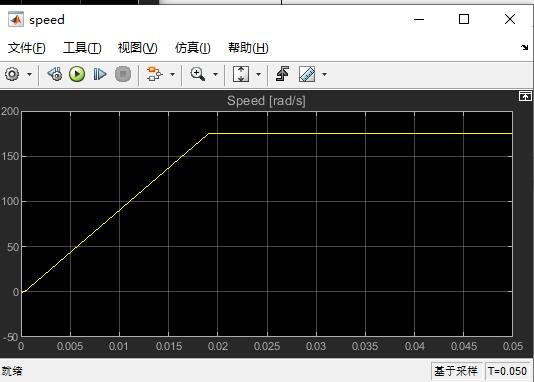Click the stop simulation button
Screen dimensions: 534x382
coord(123,74)
